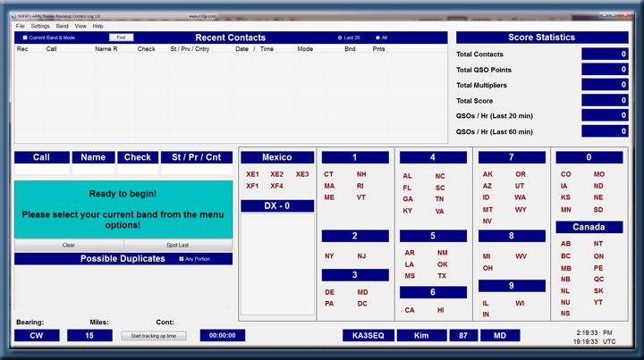Focus the Call input field
The height and width of the screenshot is (360, 644).
[x=41, y=170]
